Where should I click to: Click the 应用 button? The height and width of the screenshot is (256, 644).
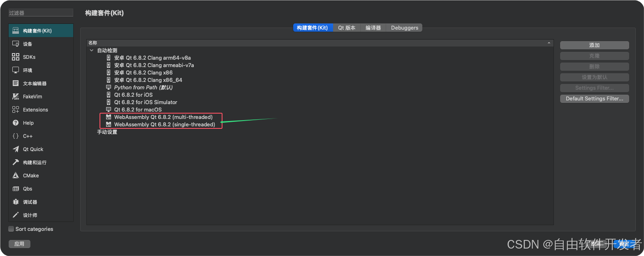[19, 244]
